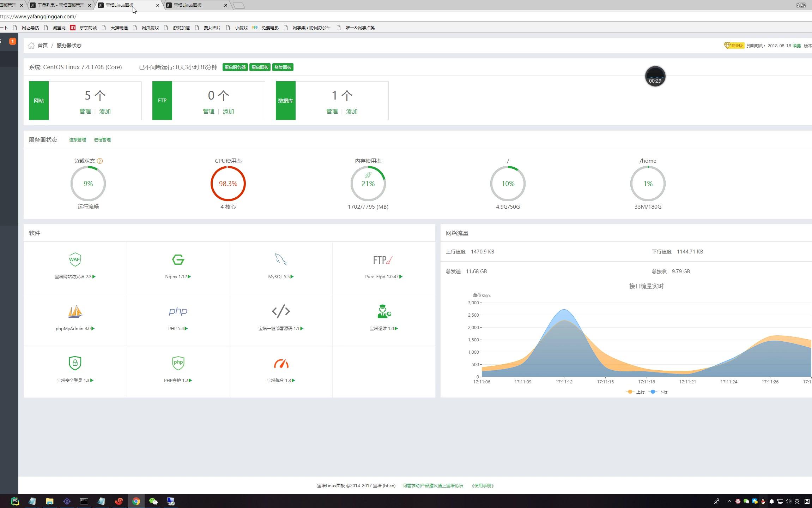812x508 pixels.
Task: Open File Explorer from the taskbar
Action: [49, 501]
